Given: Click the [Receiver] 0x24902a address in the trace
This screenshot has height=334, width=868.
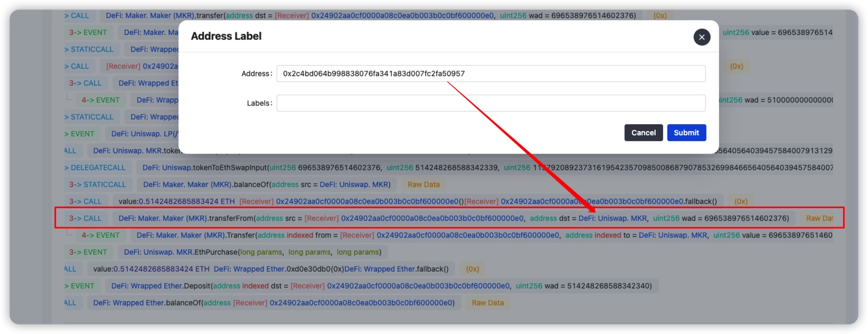Looking at the screenshot, I should [x=142, y=66].
